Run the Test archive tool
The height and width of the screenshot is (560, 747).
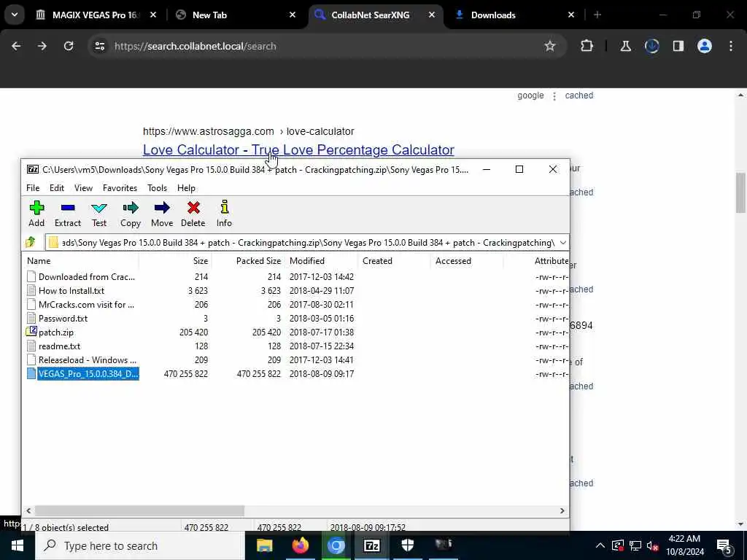[99, 214]
